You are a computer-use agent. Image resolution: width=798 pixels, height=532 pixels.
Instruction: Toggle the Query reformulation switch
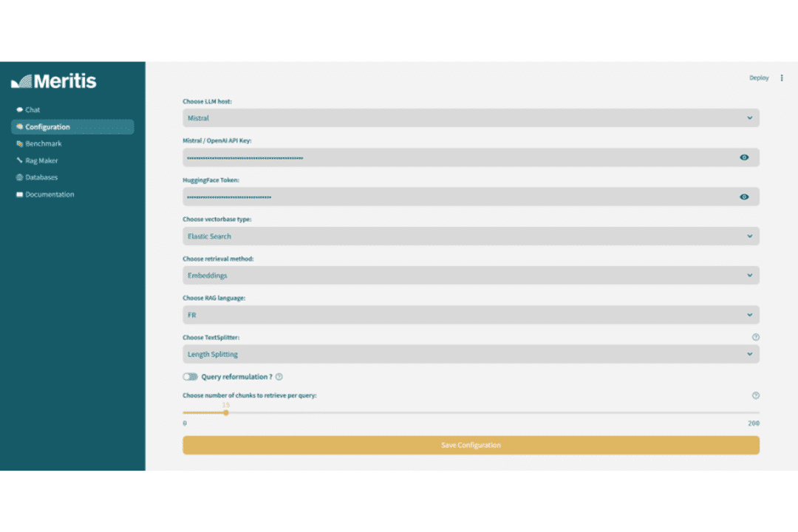[191, 377]
